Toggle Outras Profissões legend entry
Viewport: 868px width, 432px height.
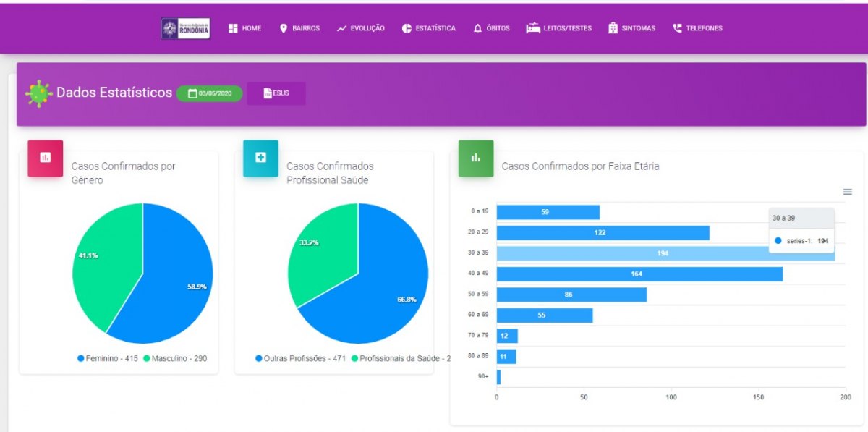301,358
